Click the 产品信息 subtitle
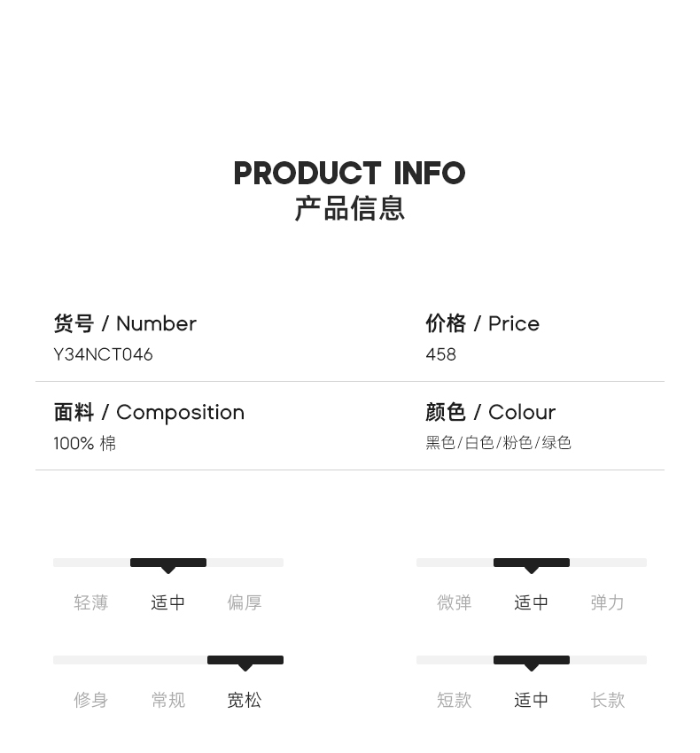700x753 pixels. tap(349, 209)
